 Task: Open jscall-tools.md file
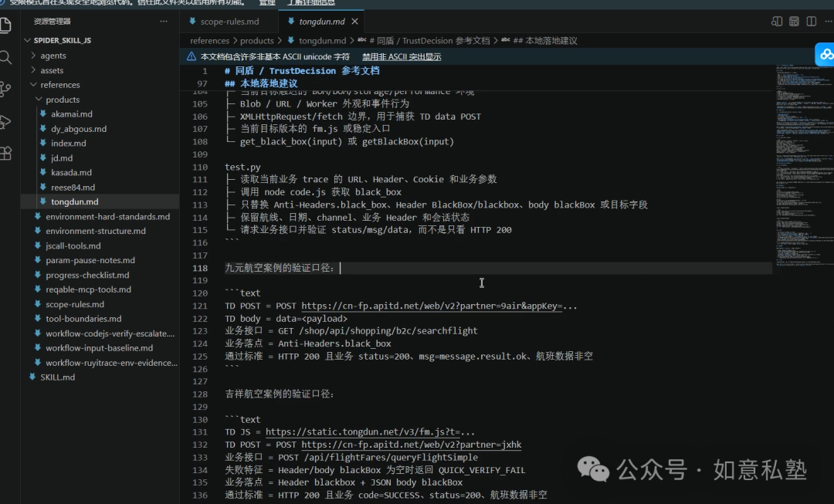pyautogui.click(x=73, y=245)
